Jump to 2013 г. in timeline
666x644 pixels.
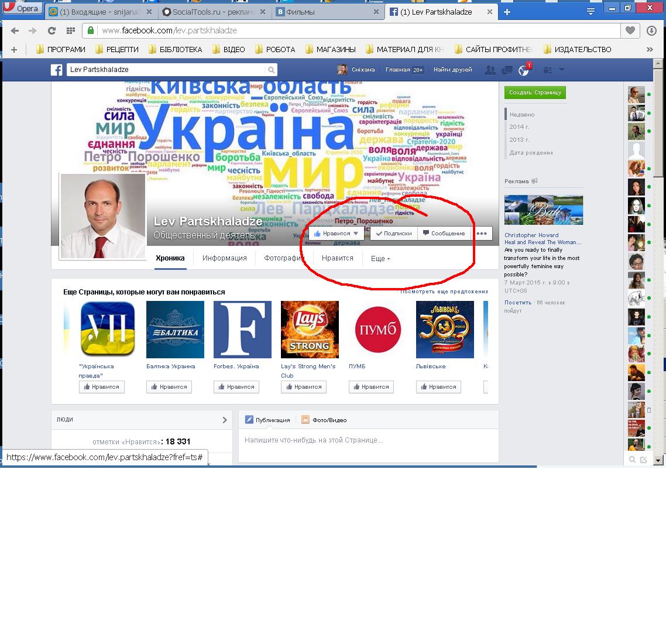pyautogui.click(x=520, y=140)
